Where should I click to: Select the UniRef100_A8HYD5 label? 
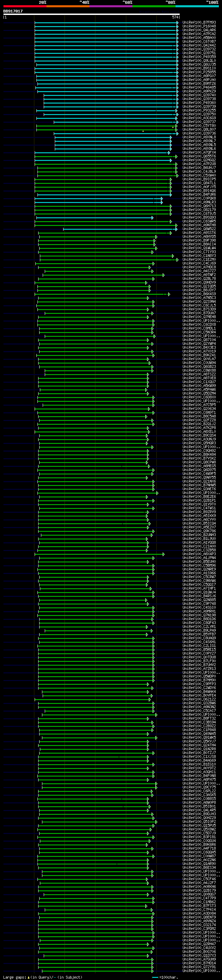coord(199,237)
